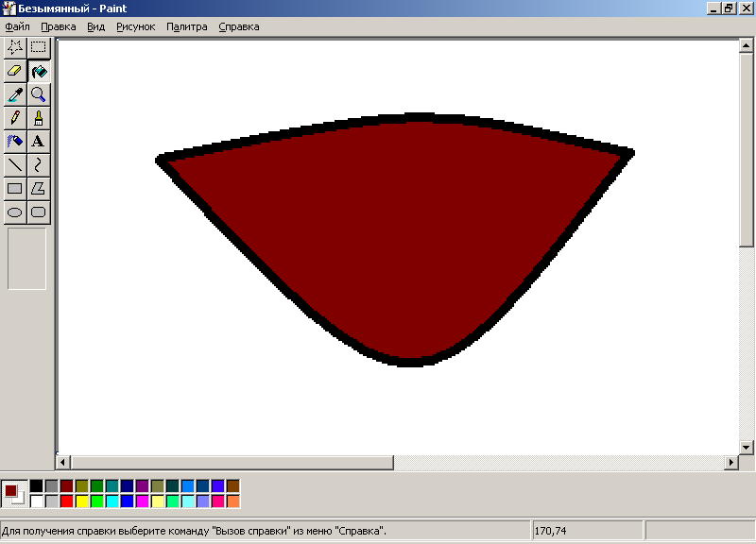This screenshot has height=544, width=756.
Task: Click the vertical scrollbar thumb
Action: pyautogui.click(x=746, y=150)
